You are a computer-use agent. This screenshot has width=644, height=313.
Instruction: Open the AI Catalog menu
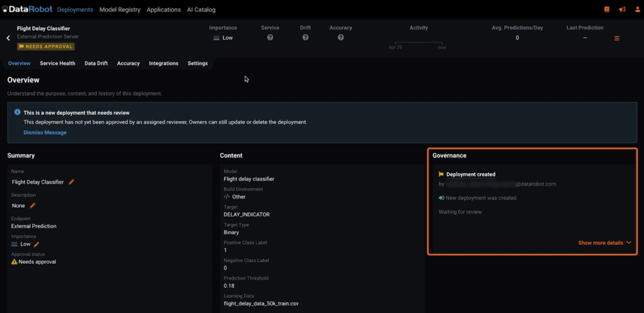click(201, 9)
